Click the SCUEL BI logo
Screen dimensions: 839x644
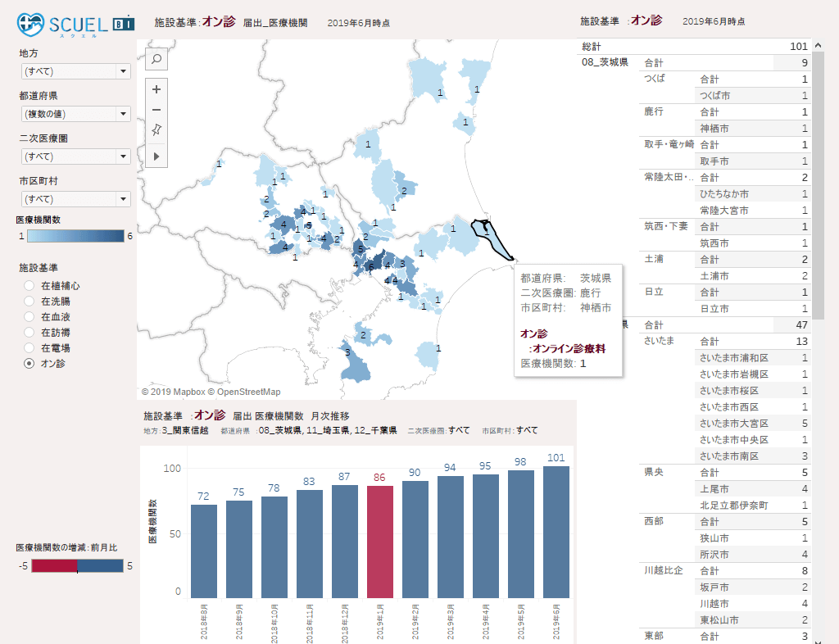click(x=76, y=25)
